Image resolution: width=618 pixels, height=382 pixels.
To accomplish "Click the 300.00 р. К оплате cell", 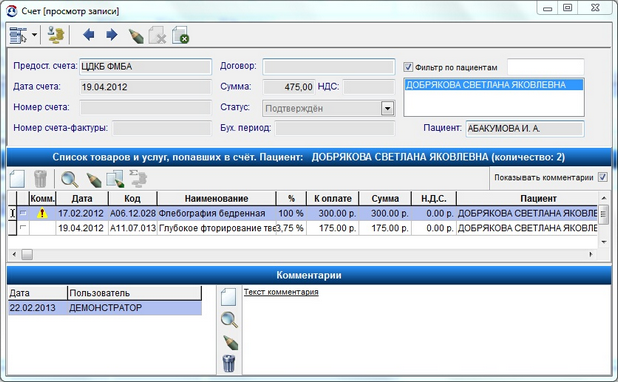I will click(x=333, y=213).
